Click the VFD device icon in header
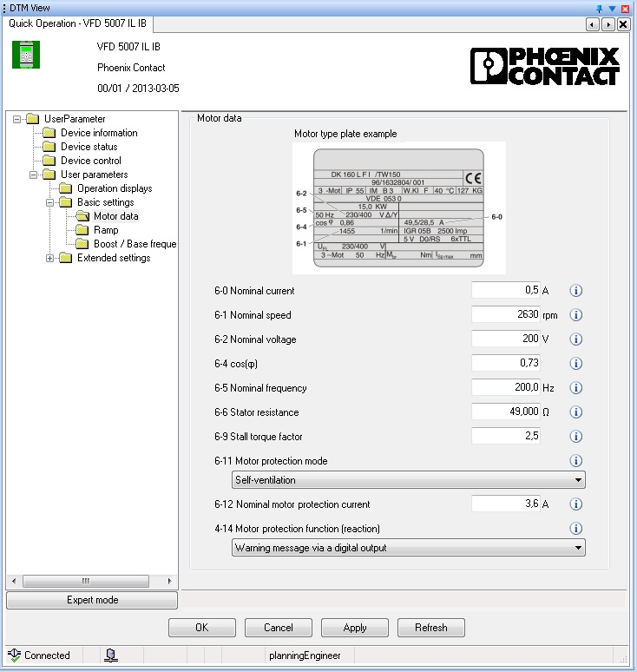 (26, 54)
